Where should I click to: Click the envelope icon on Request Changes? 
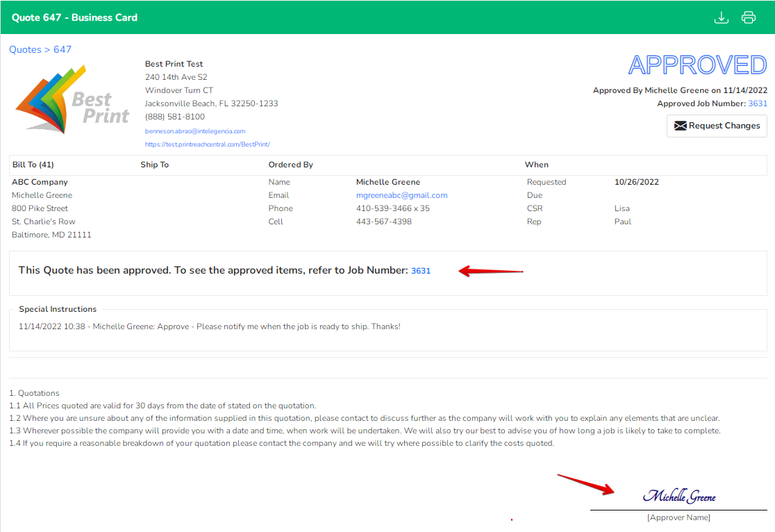tap(680, 126)
